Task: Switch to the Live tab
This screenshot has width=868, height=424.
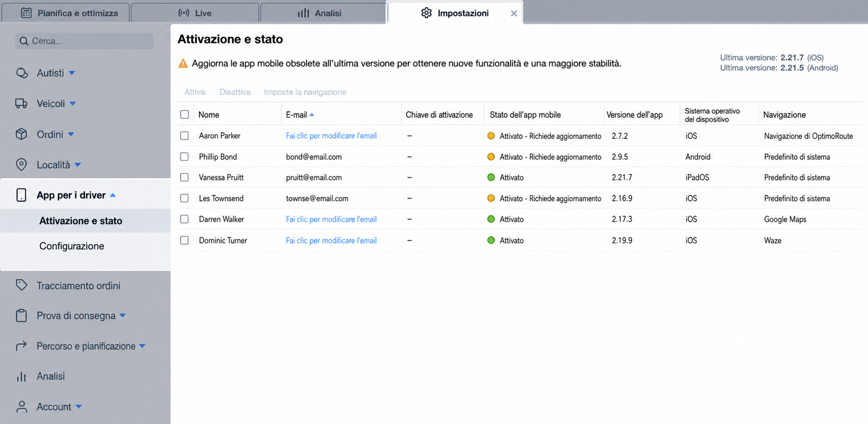Action: (x=195, y=13)
